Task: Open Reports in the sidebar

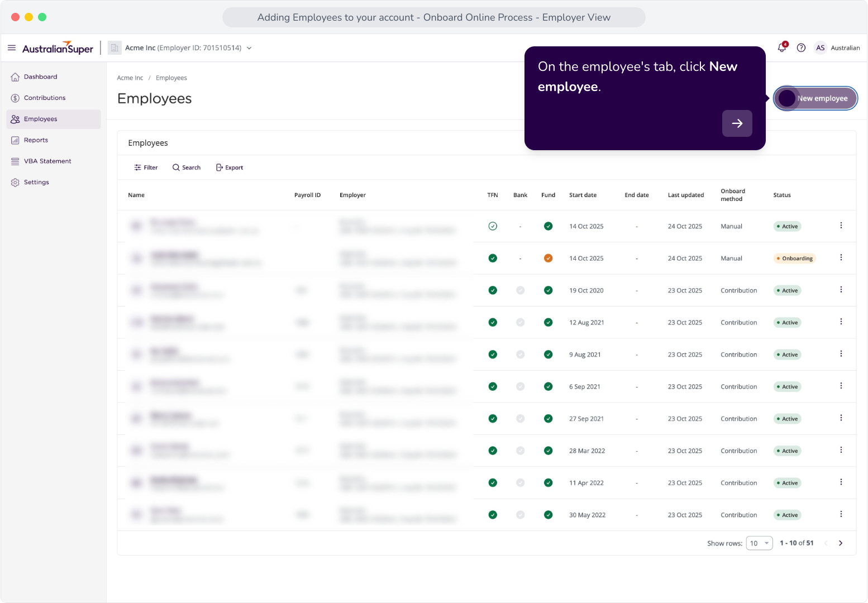Action: click(54, 140)
